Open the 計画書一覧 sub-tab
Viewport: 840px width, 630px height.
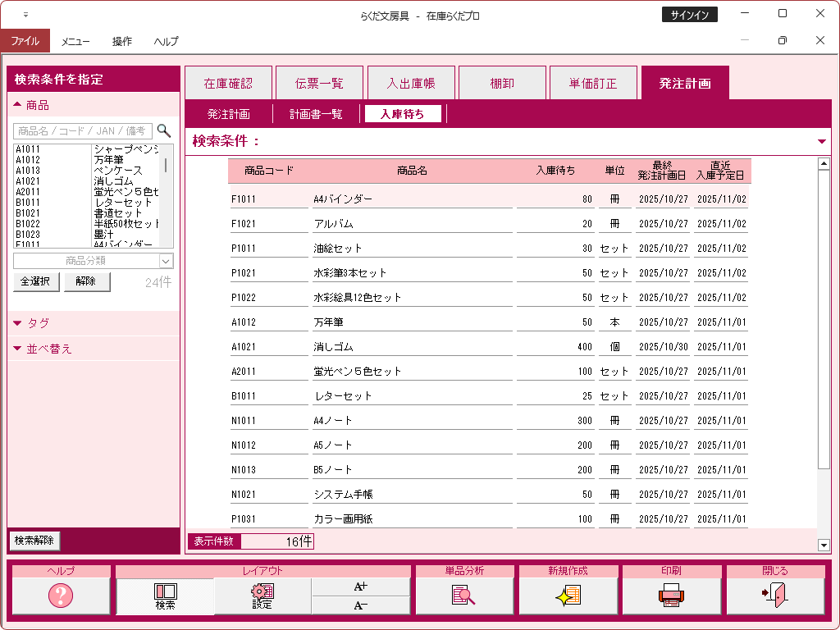tap(316, 114)
